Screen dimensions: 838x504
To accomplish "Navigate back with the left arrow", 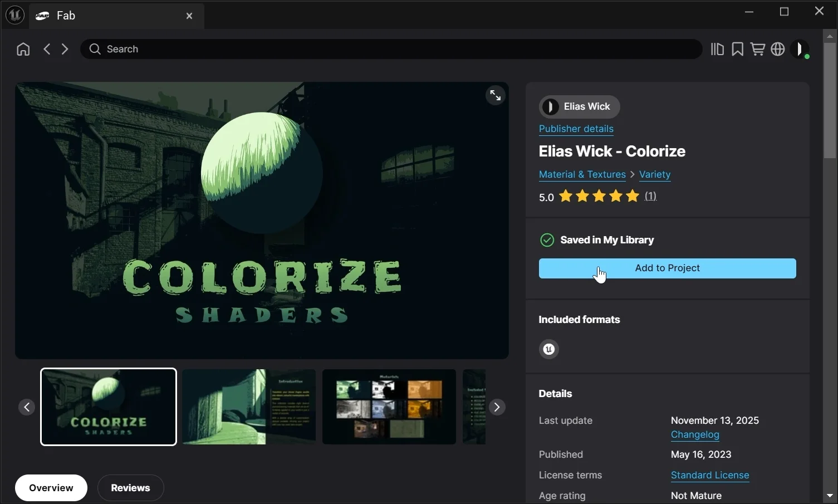I will (x=47, y=49).
